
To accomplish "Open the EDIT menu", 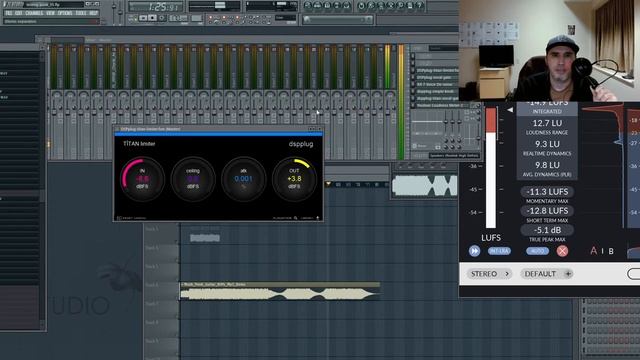I will coord(19,13).
